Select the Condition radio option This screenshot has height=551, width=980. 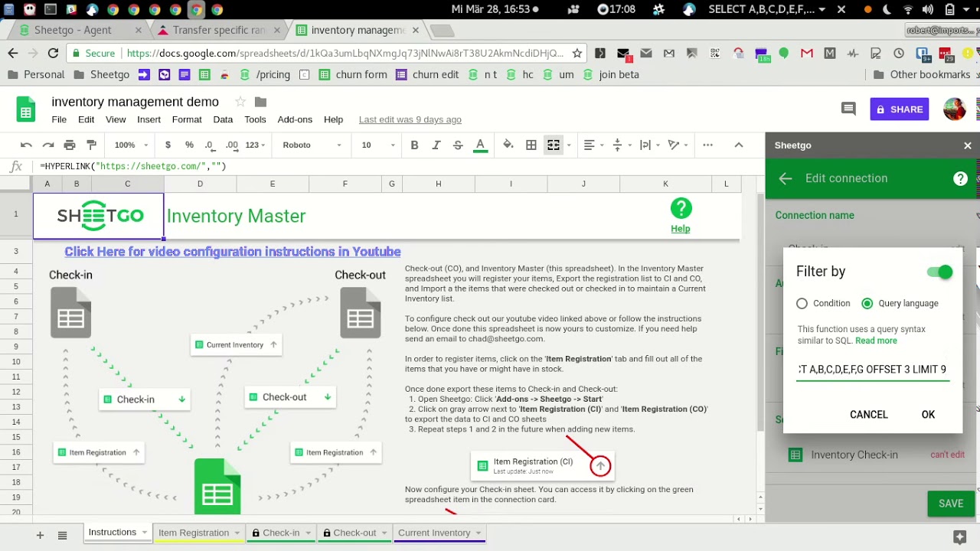(802, 304)
